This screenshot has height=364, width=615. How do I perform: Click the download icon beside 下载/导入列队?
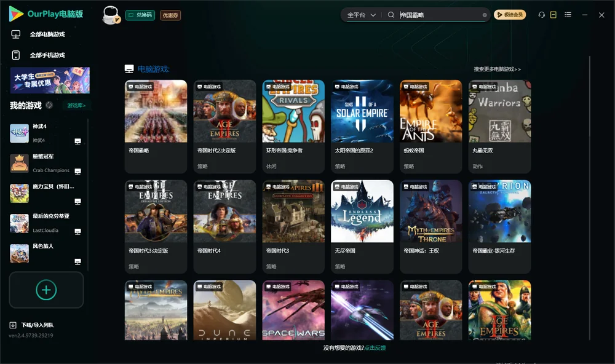[x=13, y=325]
